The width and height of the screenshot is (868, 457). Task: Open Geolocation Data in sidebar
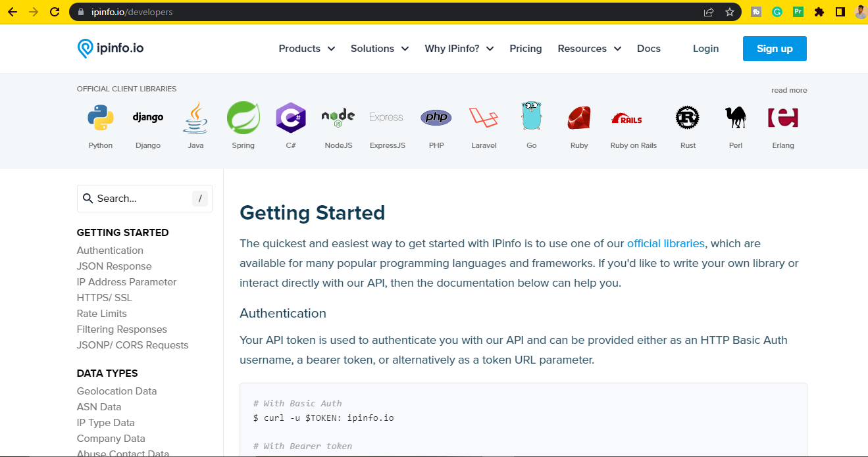116,391
